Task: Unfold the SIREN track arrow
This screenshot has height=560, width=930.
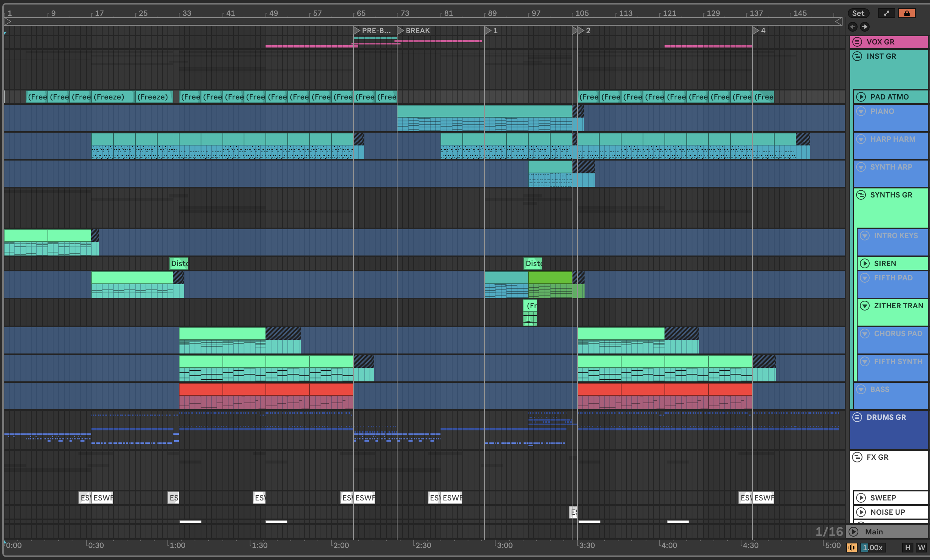Action: coord(865,263)
